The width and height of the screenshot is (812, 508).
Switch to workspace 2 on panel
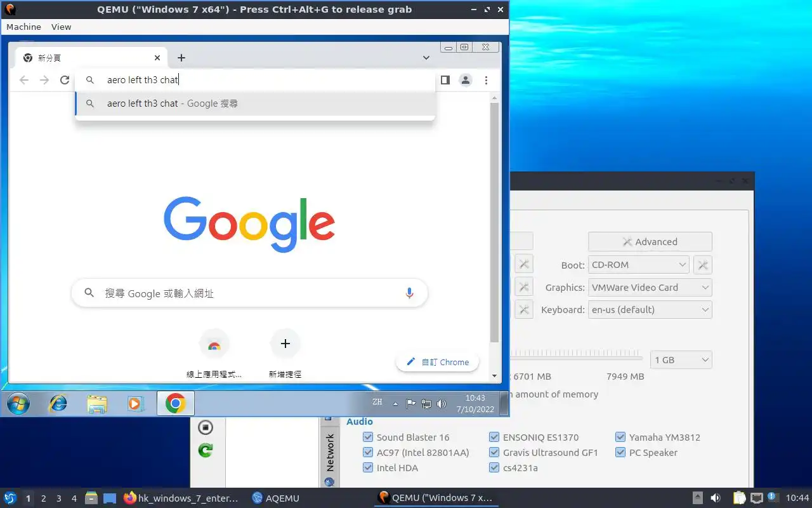(x=43, y=498)
